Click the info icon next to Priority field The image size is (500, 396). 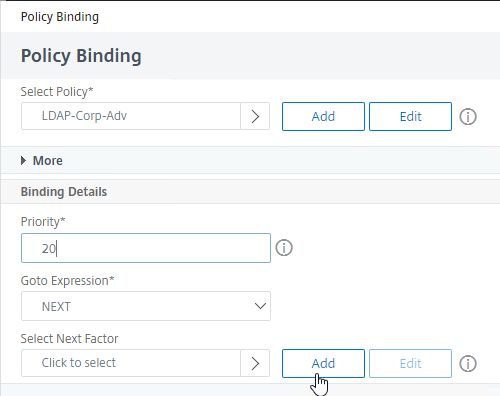[284, 248]
